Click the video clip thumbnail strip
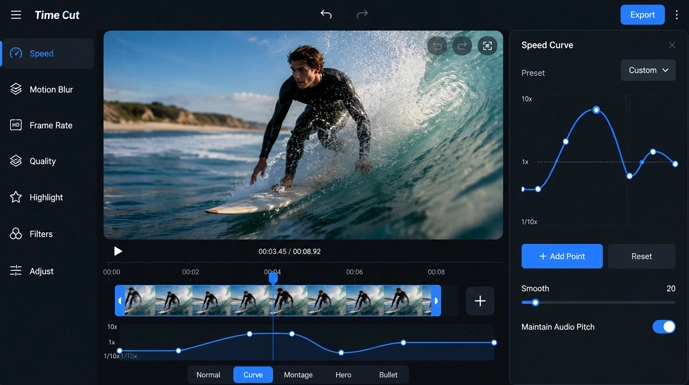The image size is (689, 385). pyautogui.click(x=278, y=301)
